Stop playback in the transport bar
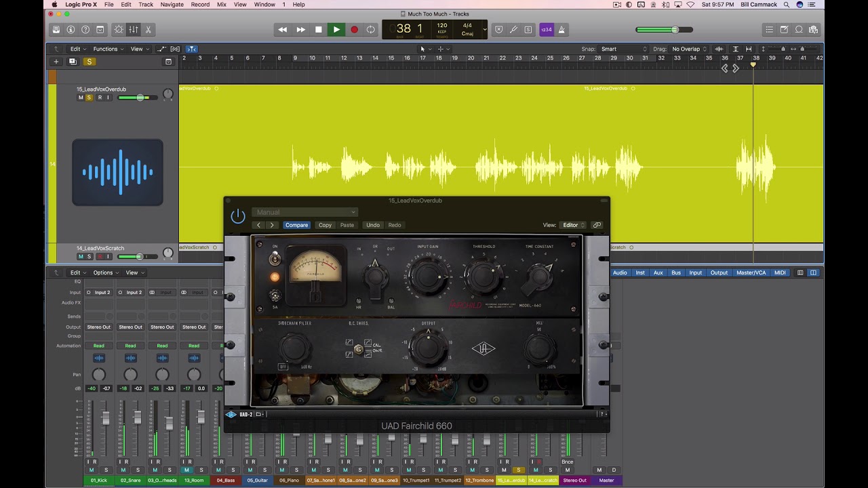The image size is (868, 488). (x=319, y=29)
